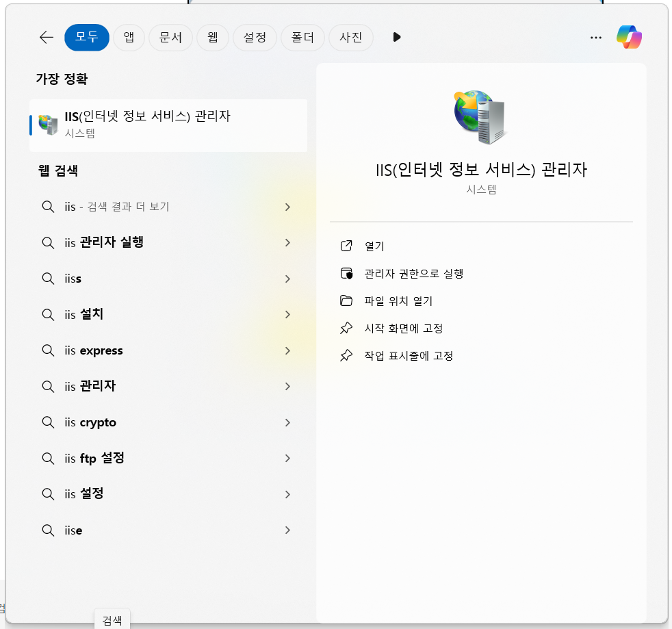
Task: Open web suggestion 'iis express'
Action: pos(168,350)
